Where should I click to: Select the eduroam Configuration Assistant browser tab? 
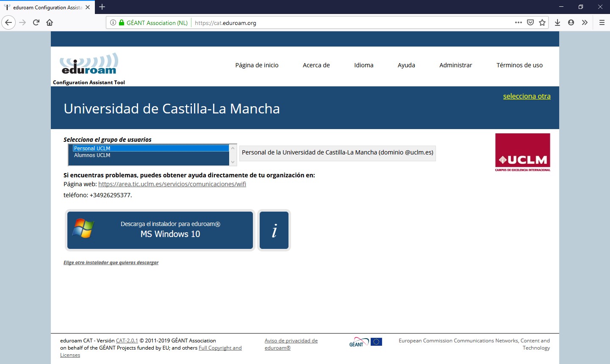pyautogui.click(x=47, y=7)
